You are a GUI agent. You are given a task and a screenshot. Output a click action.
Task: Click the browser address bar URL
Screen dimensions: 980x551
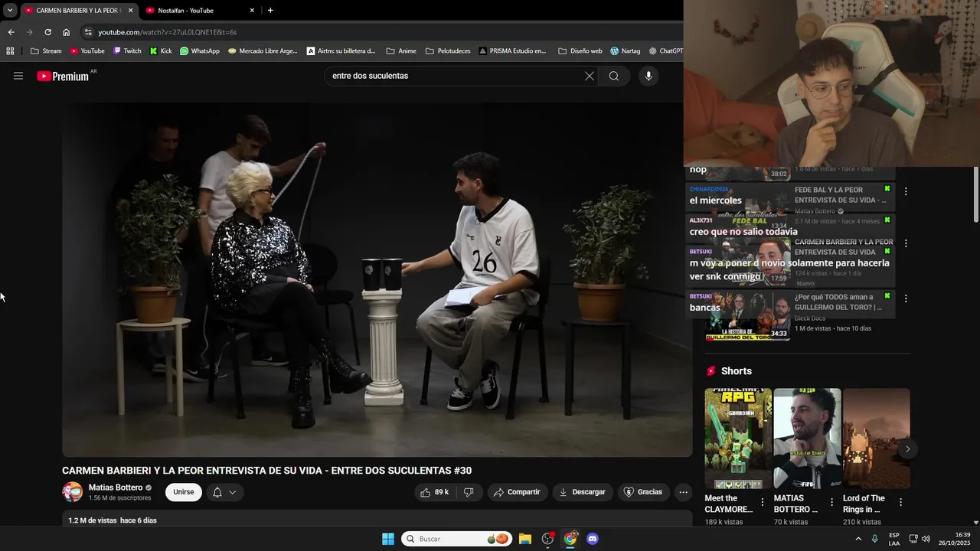(x=168, y=32)
